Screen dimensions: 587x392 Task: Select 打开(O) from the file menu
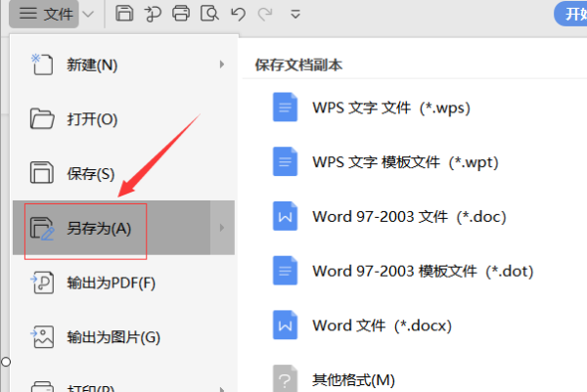(92, 119)
